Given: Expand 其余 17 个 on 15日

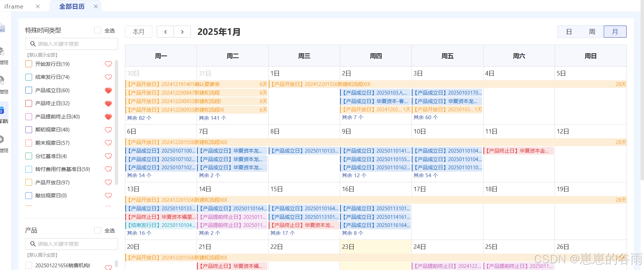Looking at the screenshot, I should click(283, 233).
